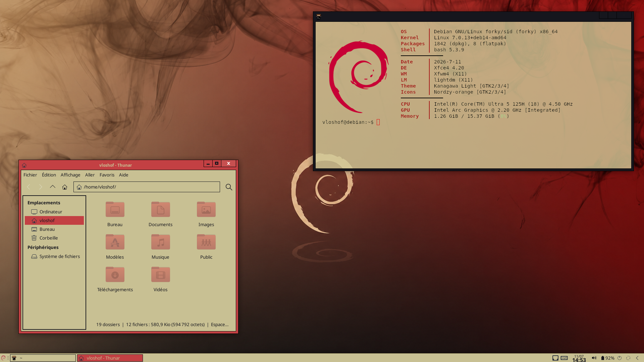Viewport: 644px width, 362px height.
Task: Click the Périphériques sidebar heading
Action: tap(43, 247)
